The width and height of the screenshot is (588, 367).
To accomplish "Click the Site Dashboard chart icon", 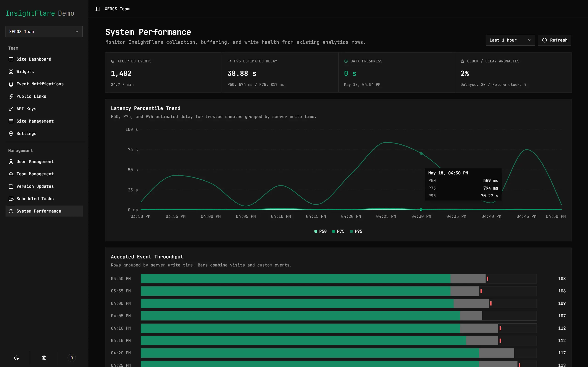I will 11,59.
